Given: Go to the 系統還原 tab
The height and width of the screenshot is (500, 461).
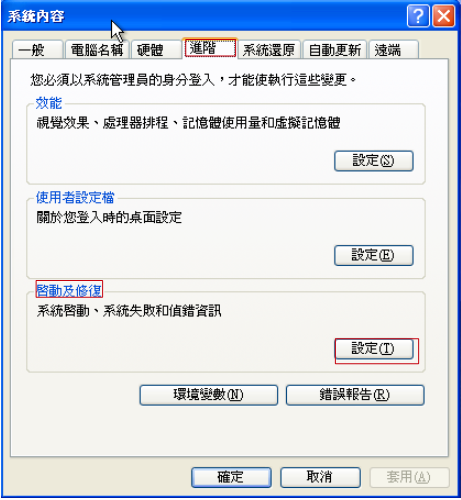Looking at the screenshot, I should click(269, 50).
